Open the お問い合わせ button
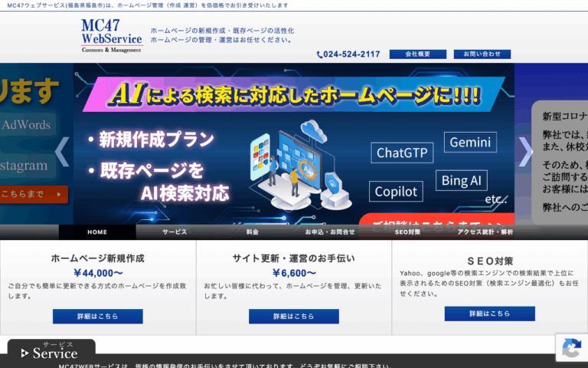 coord(482,54)
